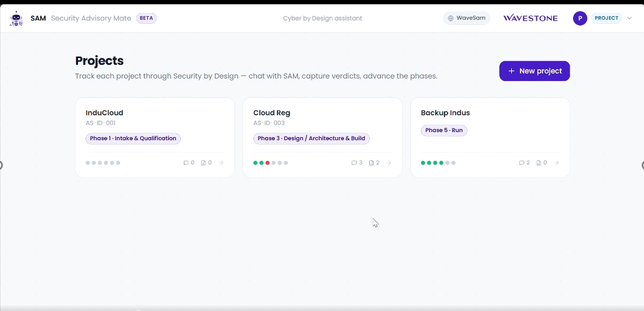
Task: Click the Wavestone logo link
Action: pyautogui.click(x=531, y=18)
